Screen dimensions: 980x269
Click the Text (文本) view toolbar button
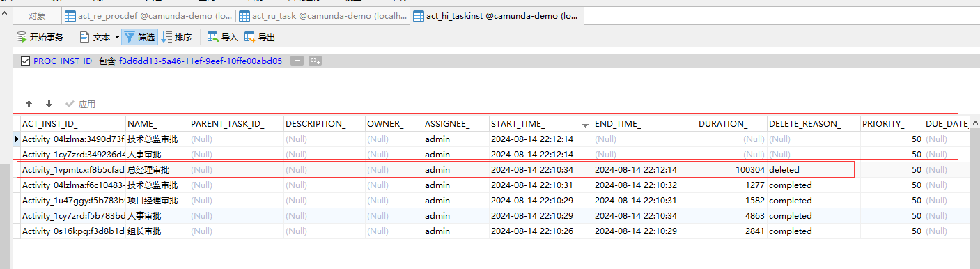click(x=95, y=38)
